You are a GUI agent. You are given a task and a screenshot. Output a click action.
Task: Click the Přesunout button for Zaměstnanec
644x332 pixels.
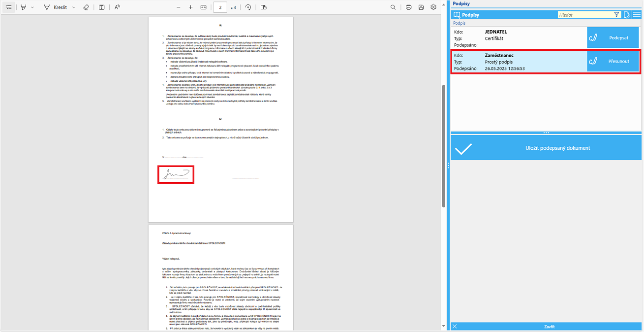coord(613,62)
